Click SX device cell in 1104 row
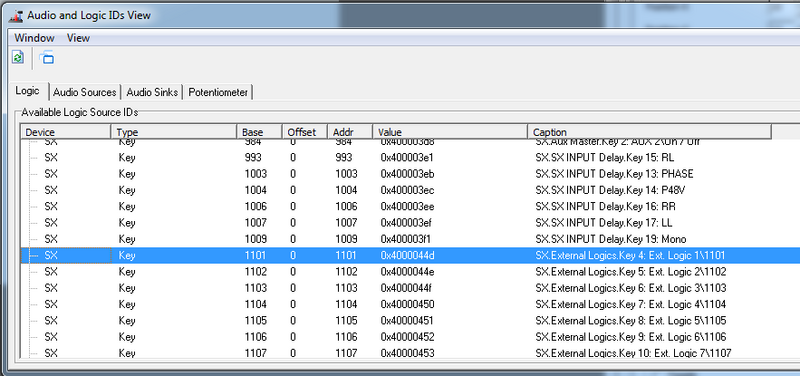This screenshot has width=800, height=376. (x=51, y=305)
